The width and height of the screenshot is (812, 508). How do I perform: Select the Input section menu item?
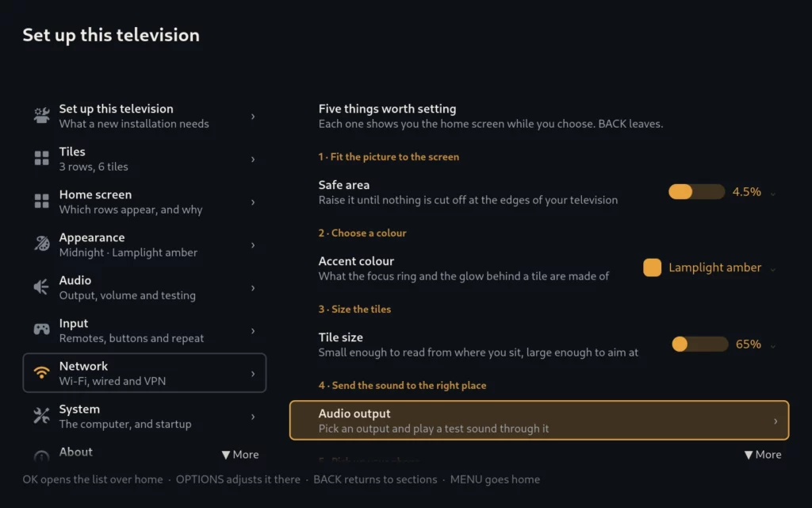[144, 330]
